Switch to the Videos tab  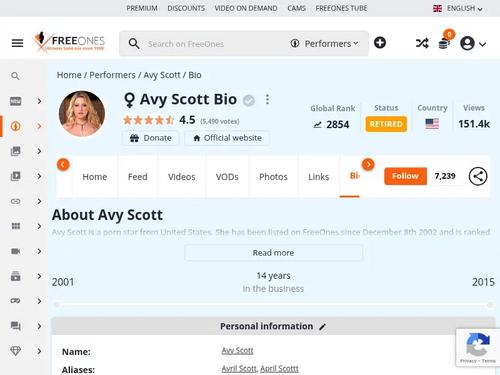coord(182,177)
